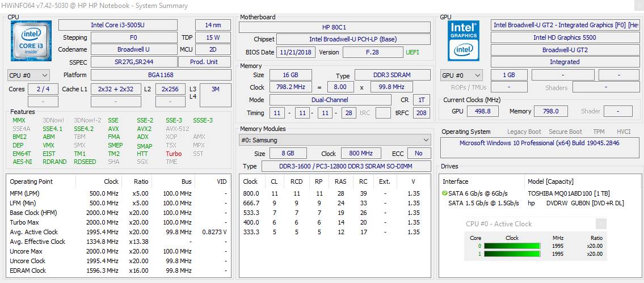Click the CR '1T' field

click(422, 100)
